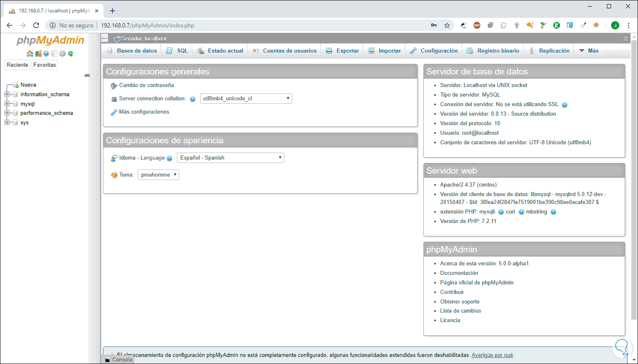638x364 pixels.
Task: Open the Cuentas de usuarios tab
Action: pos(284,51)
